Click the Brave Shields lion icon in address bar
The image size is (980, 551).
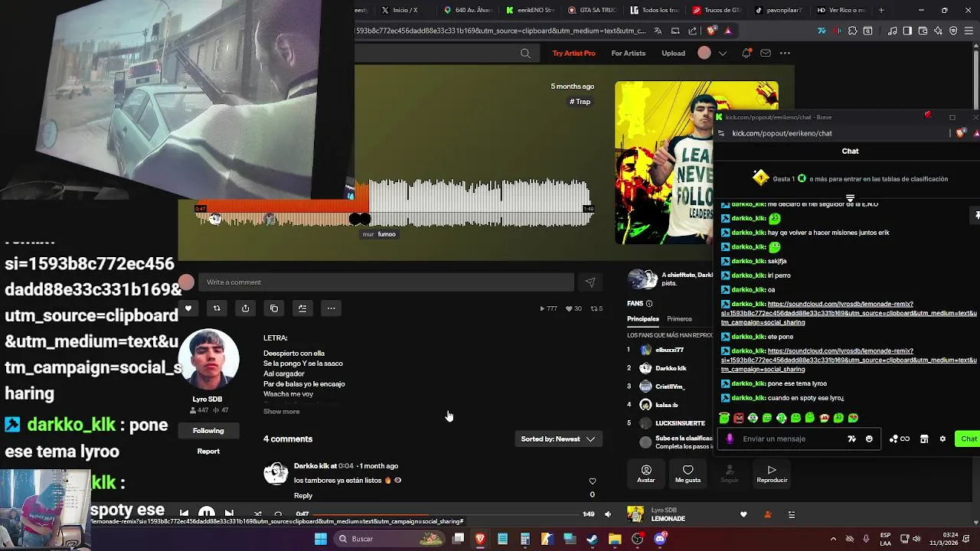coord(711,31)
